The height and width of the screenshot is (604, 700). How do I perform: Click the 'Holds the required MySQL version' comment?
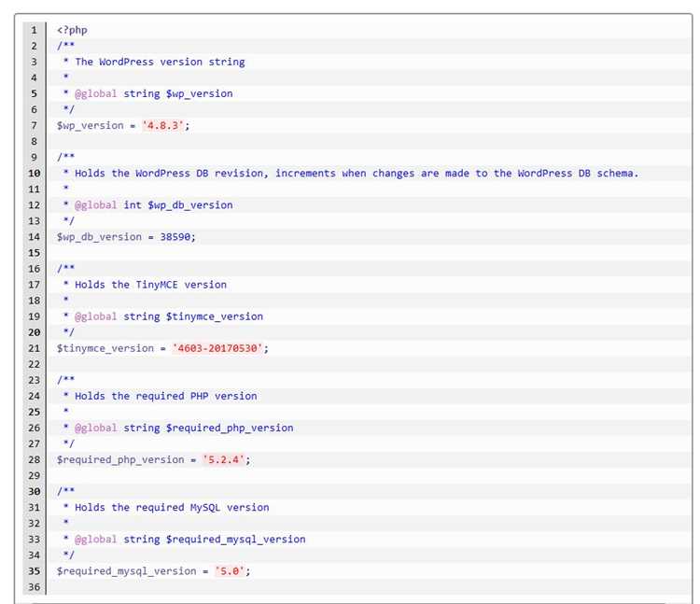(172, 508)
